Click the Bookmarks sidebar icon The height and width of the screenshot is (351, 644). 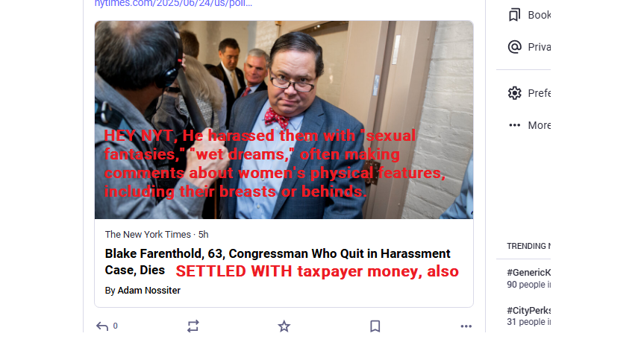tap(515, 15)
